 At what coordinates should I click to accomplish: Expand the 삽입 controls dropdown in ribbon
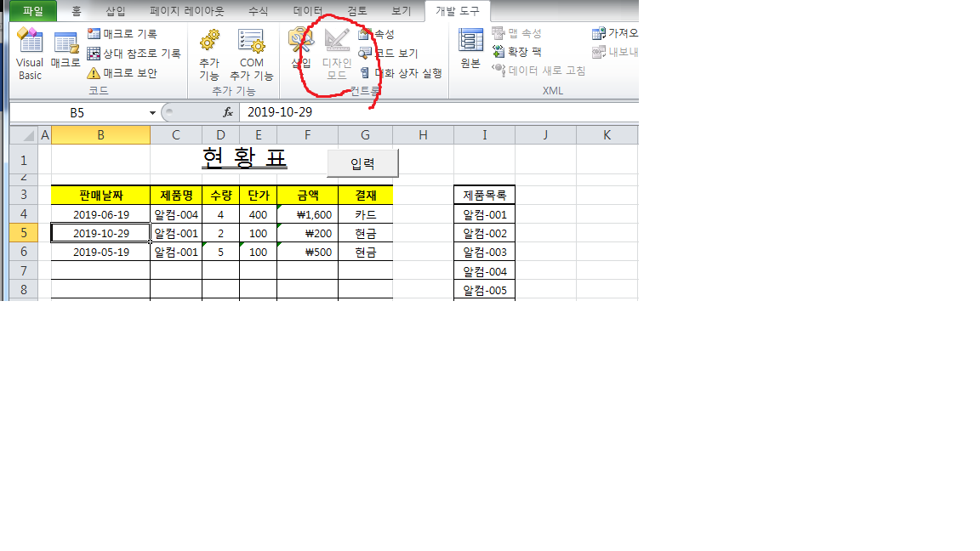pyautogui.click(x=300, y=53)
